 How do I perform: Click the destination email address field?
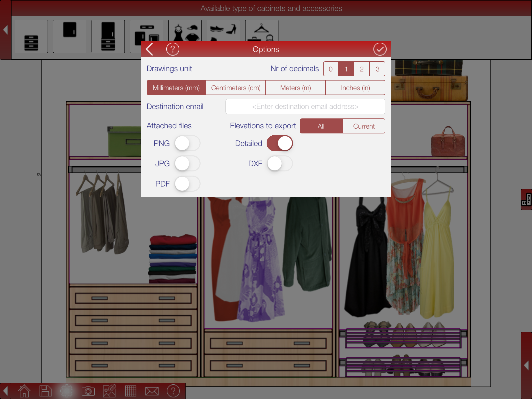[x=305, y=107]
